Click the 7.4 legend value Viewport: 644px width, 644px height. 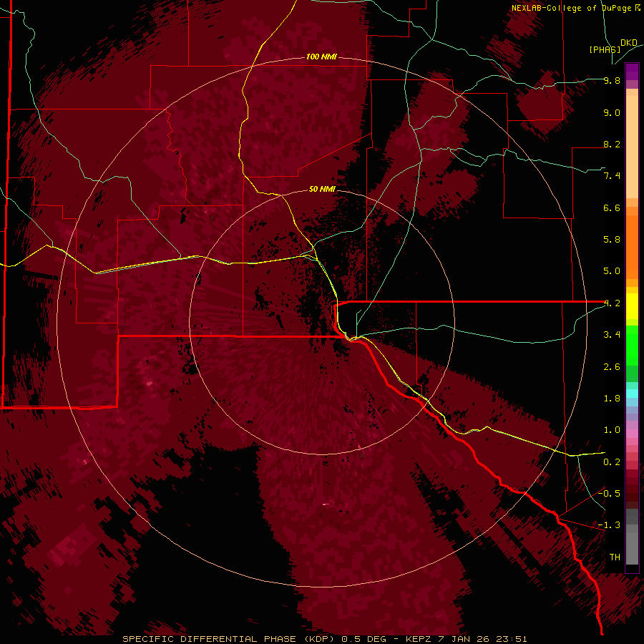tap(612, 176)
